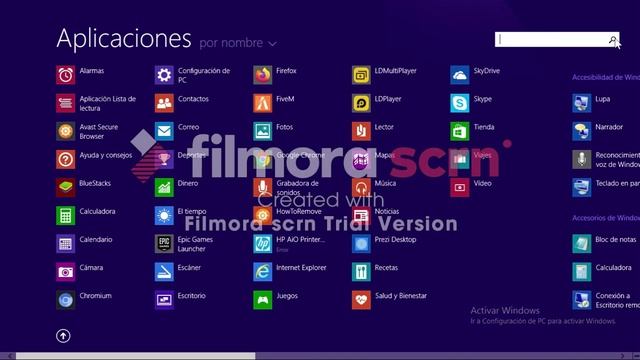Open LDPlayer emulator icon
Image resolution: width=640 pixels, height=360 pixels.
361,103
